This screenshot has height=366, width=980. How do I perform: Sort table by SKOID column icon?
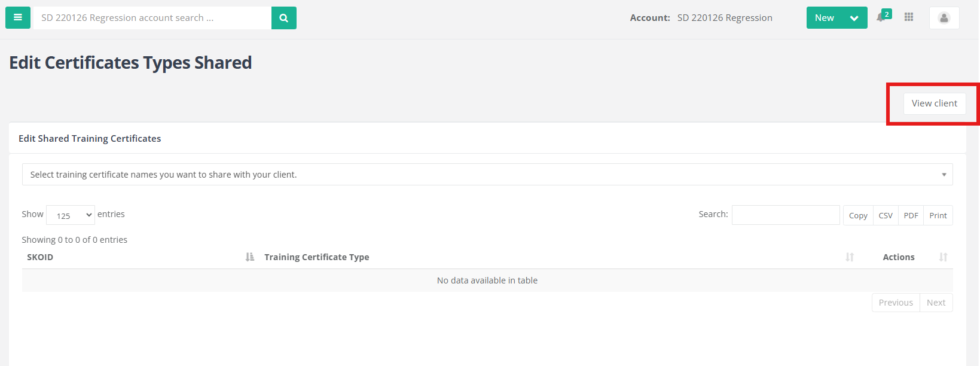coord(250,257)
